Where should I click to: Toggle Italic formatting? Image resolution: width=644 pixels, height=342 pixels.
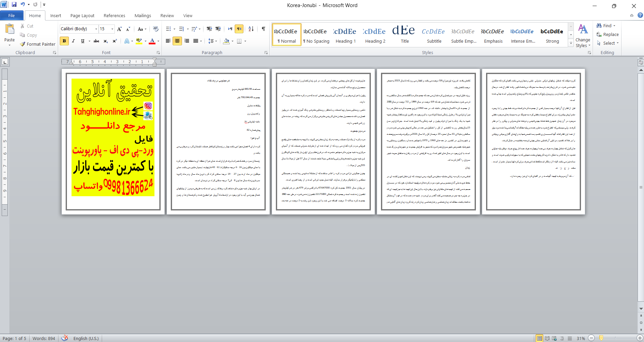pos(73,41)
